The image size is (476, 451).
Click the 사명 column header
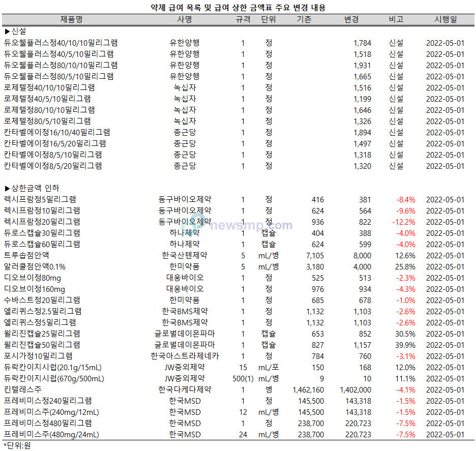click(x=185, y=19)
